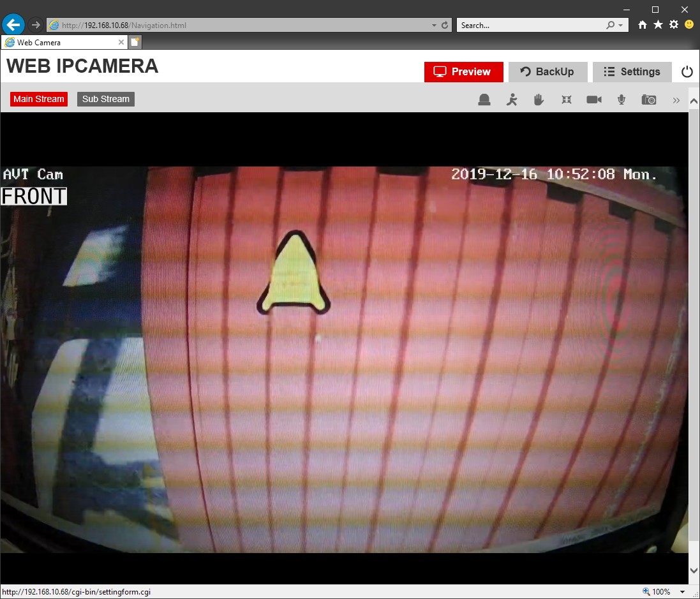Switch to the Sub Stream
The image size is (700, 599).
pos(106,99)
